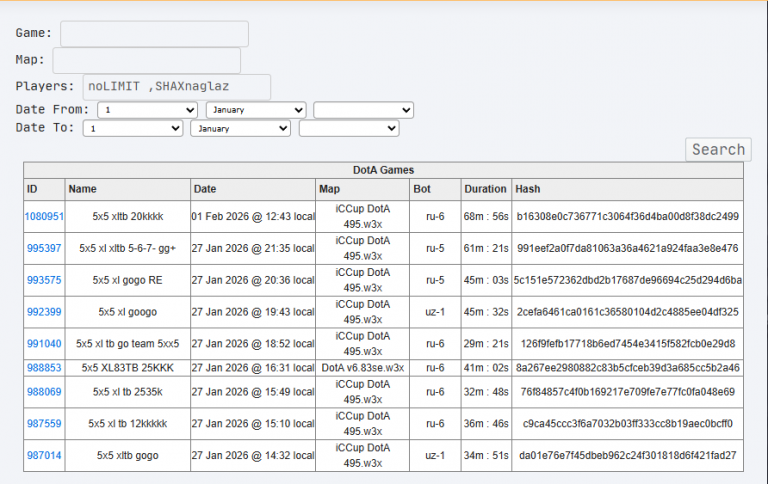Click the Bot column header
Viewport: 768px width, 484px height.
point(435,189)
